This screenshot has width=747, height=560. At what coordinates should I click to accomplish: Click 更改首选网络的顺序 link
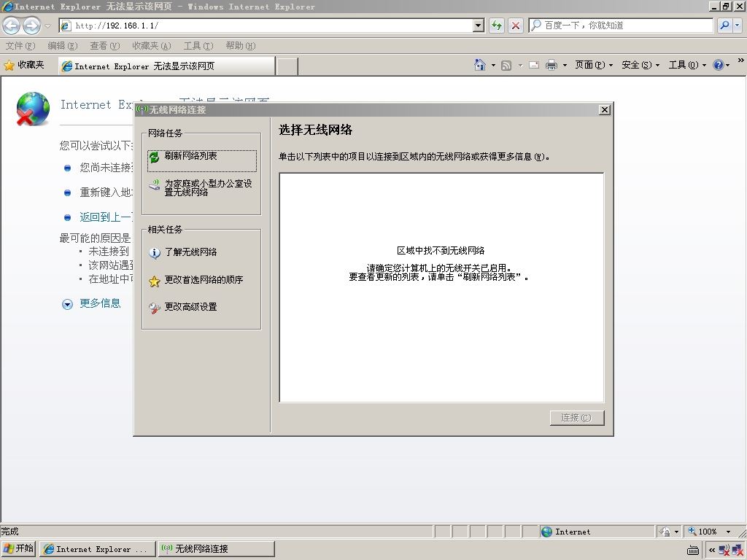pyautogui.click(x=204, y=279)
